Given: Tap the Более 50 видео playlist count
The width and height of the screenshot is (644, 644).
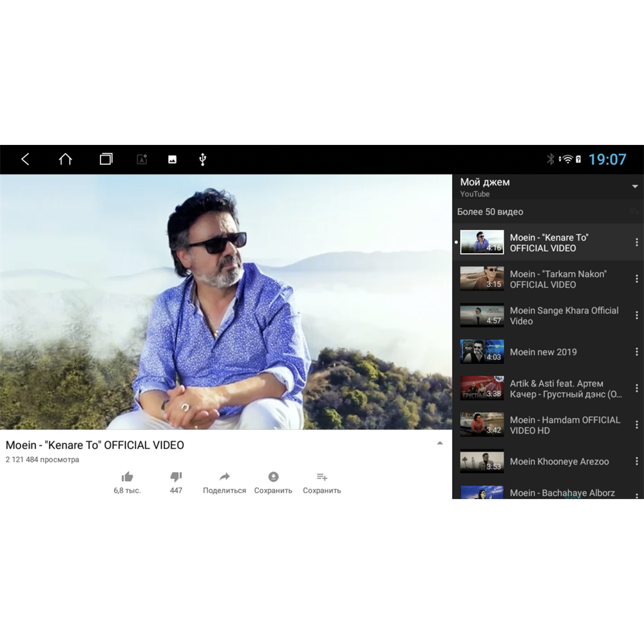Looking at the screenshot, I should (490, 212).
